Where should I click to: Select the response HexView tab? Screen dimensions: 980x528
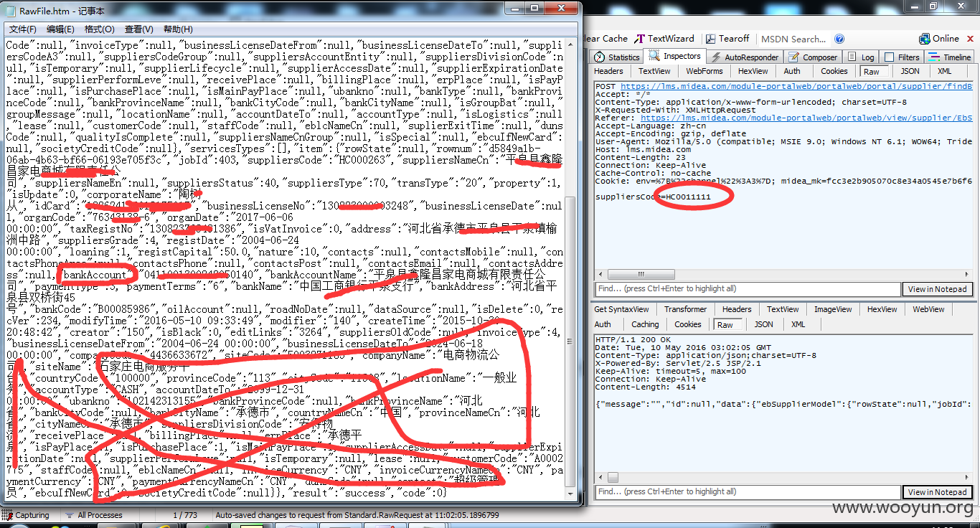882,309
